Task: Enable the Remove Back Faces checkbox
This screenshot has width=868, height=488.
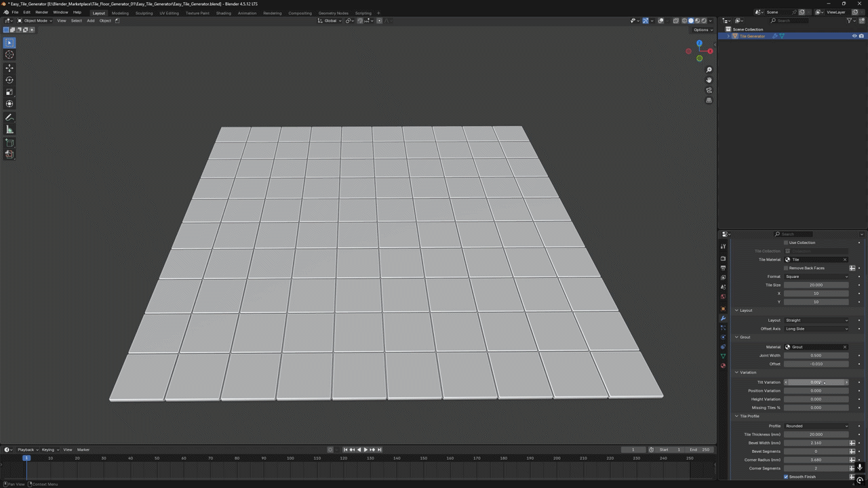Action: (x=786, y=268)
